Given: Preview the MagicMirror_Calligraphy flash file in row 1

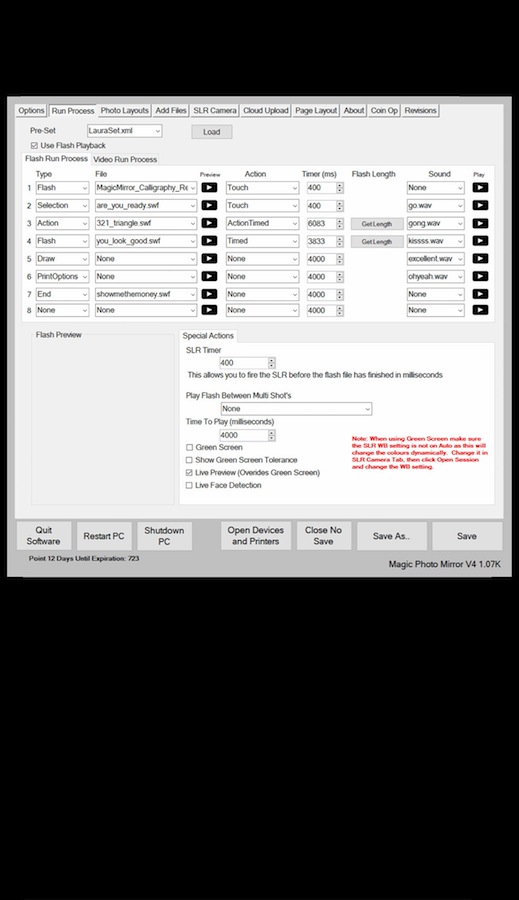Looking at the screenshot, I should pos(210,188).
